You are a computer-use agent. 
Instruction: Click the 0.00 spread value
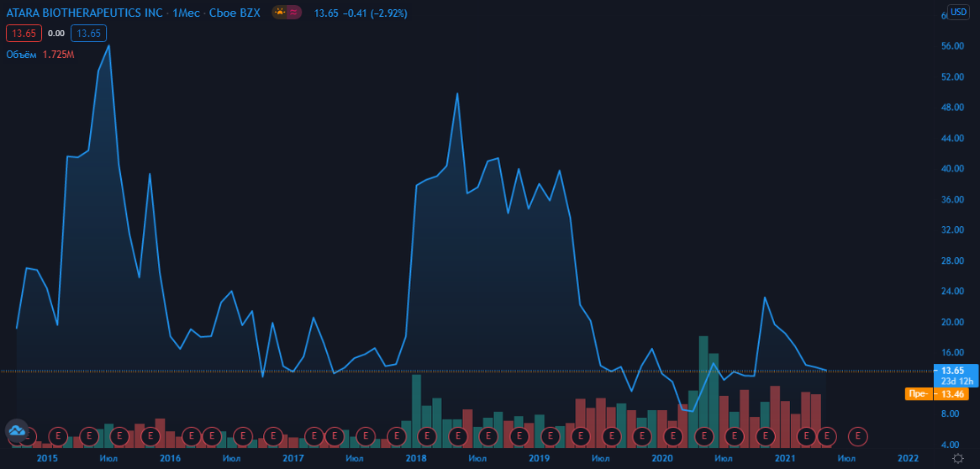pyautogui.click(x=56, y=33)
